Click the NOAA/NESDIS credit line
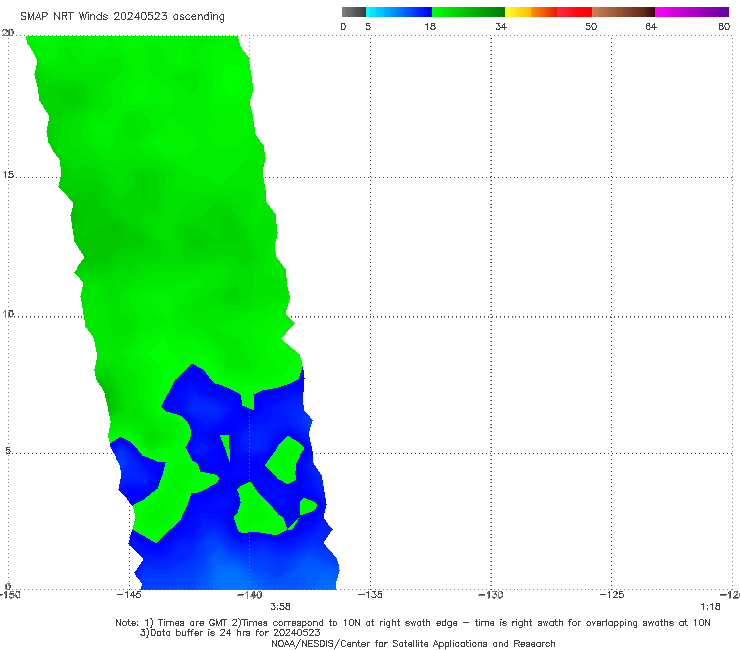The image size is (740, 650). click(413, 644)
